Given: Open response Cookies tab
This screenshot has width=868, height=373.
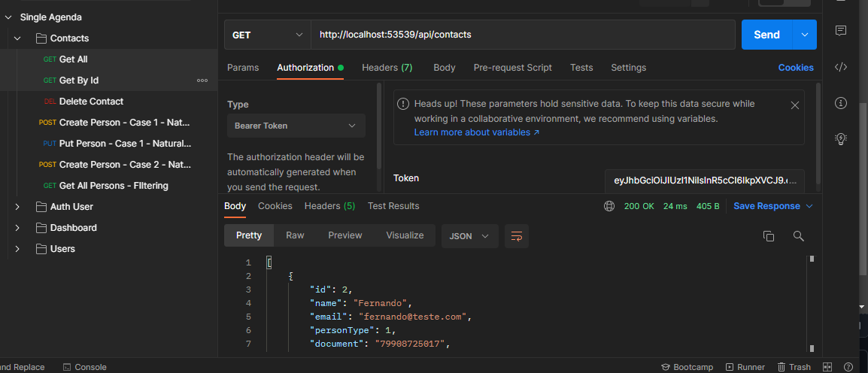Looking at the screenshot, I should point(275,206).
